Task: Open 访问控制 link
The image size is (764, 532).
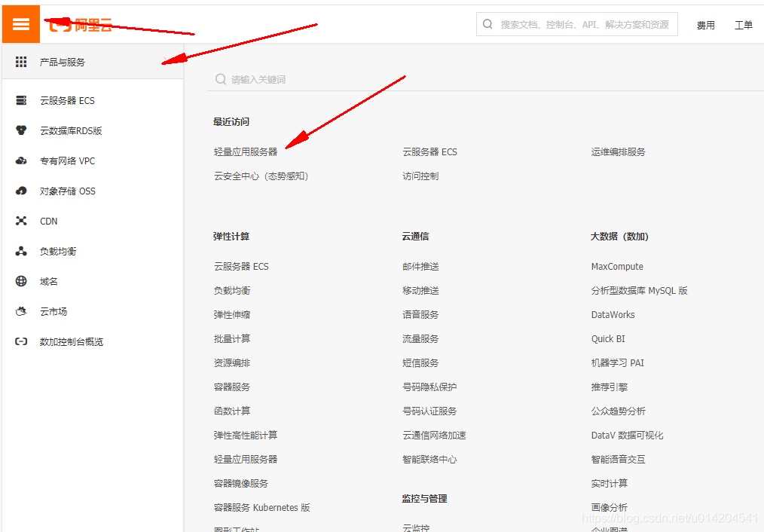Action: 420,176
